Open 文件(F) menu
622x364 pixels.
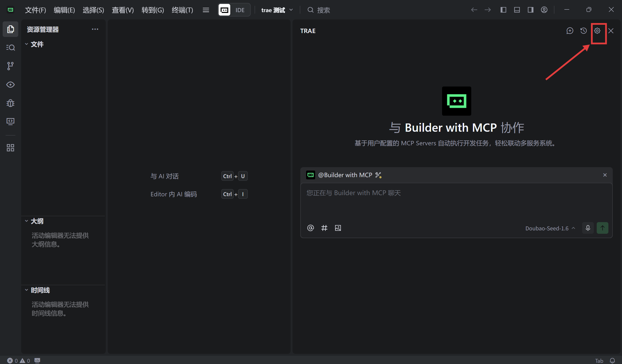[36, 10]
